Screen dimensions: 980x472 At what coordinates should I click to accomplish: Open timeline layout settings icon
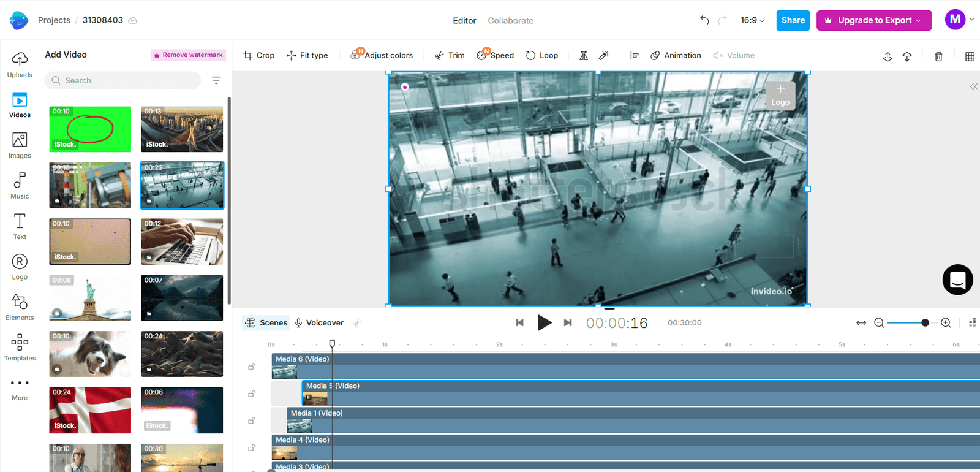972,323
